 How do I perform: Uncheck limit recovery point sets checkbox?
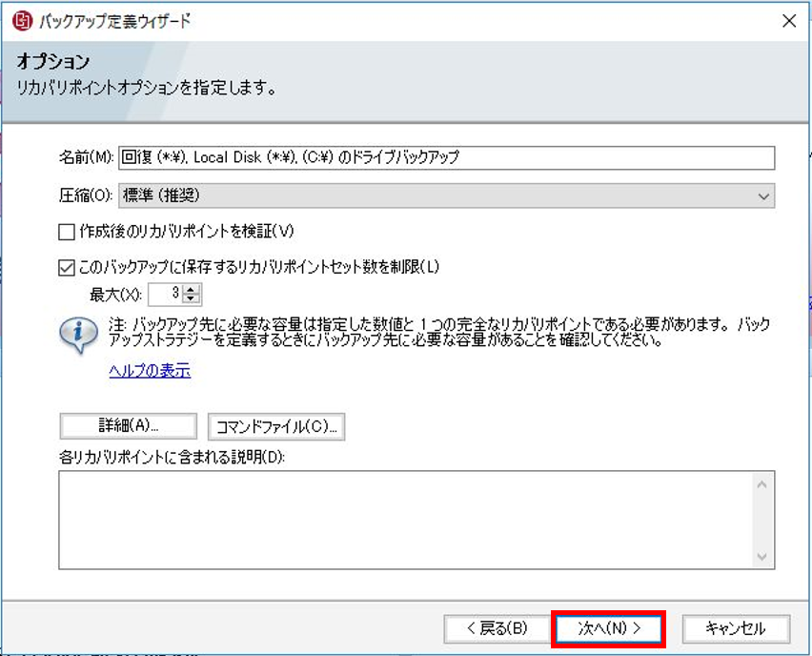click(x=66, y=268)
